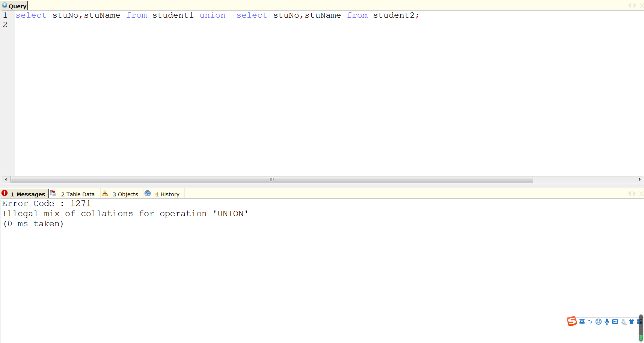Open Sogou skin center shirt icon
The width and height of the screenshot is (644, 343).
[x=632, y=322]
